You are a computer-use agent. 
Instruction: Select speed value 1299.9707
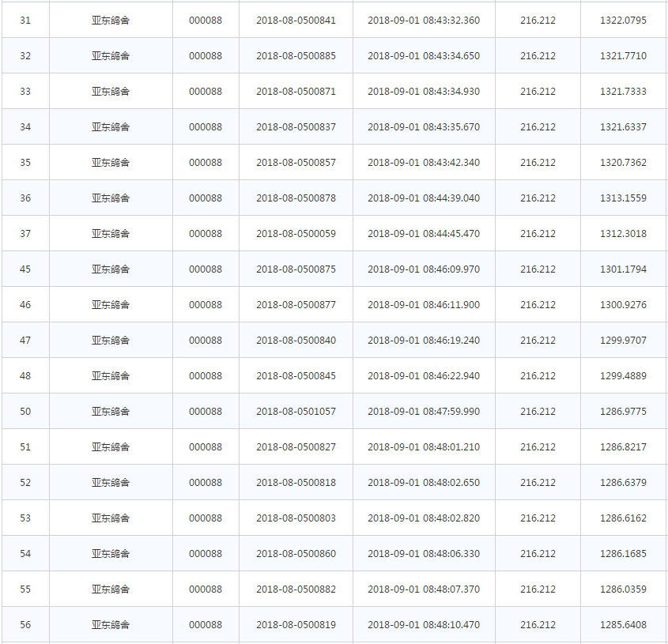623,341
